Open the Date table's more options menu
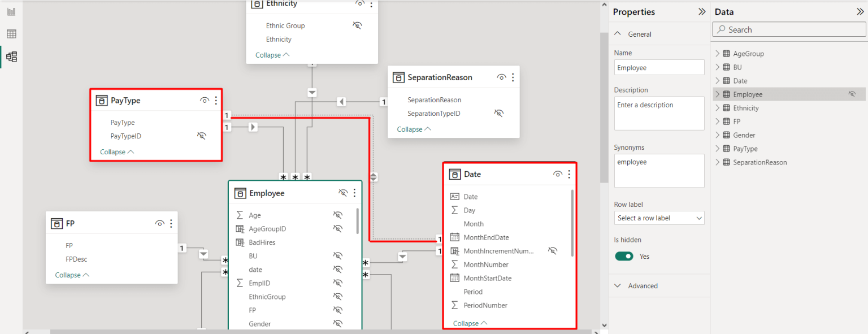 (569, 174)
